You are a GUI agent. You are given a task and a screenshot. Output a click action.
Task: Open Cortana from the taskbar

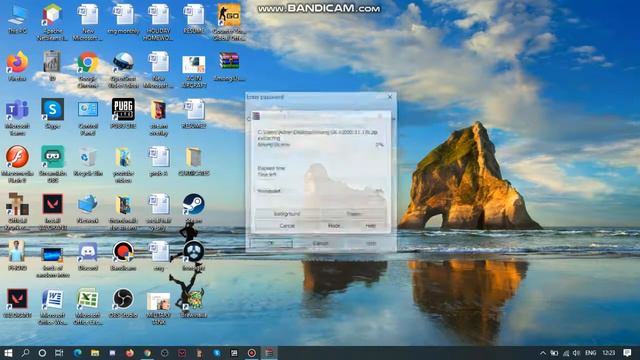click(x=42, y=353)
